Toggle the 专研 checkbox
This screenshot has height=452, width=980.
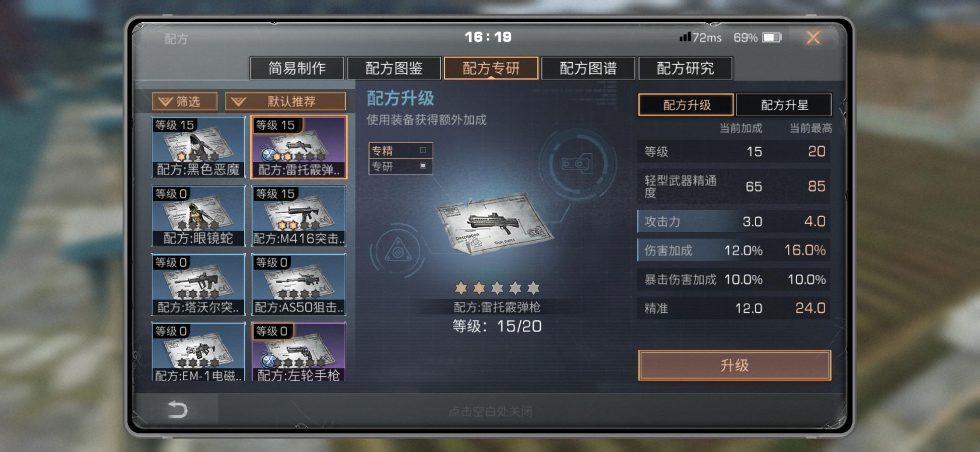tap(423, 166)
